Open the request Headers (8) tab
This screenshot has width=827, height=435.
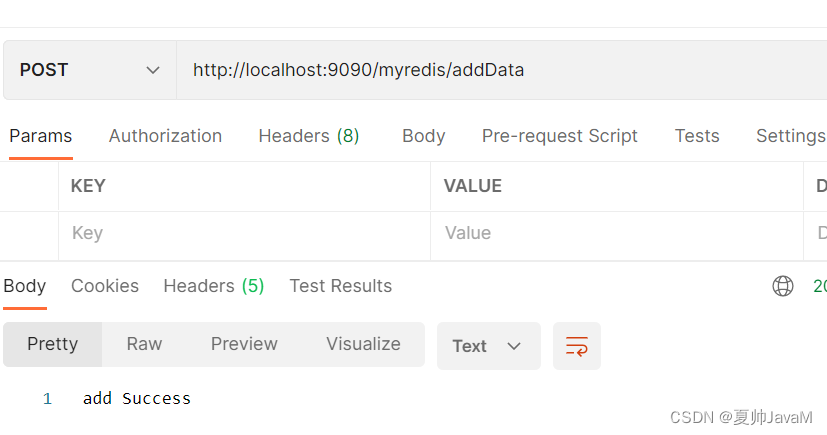coord(309,136)
